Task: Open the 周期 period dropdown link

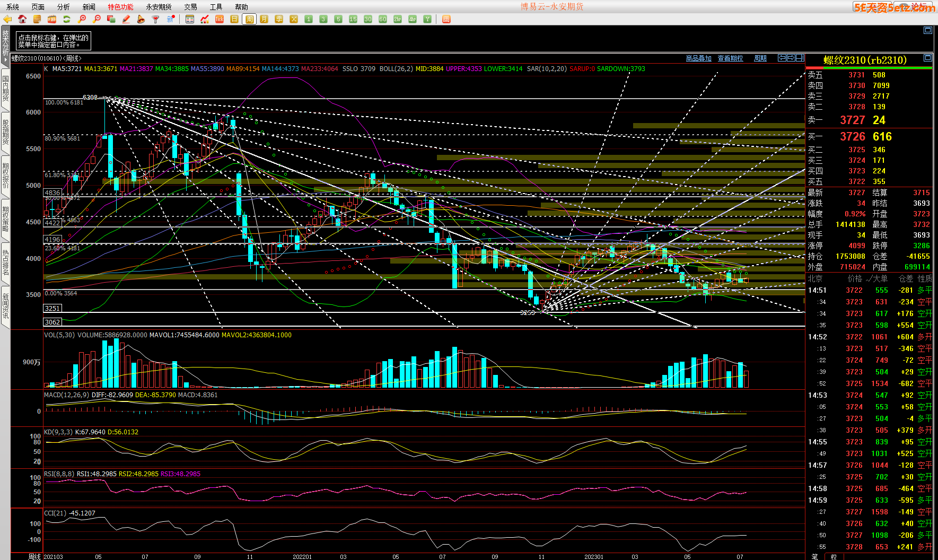Action: coord(760,58)
